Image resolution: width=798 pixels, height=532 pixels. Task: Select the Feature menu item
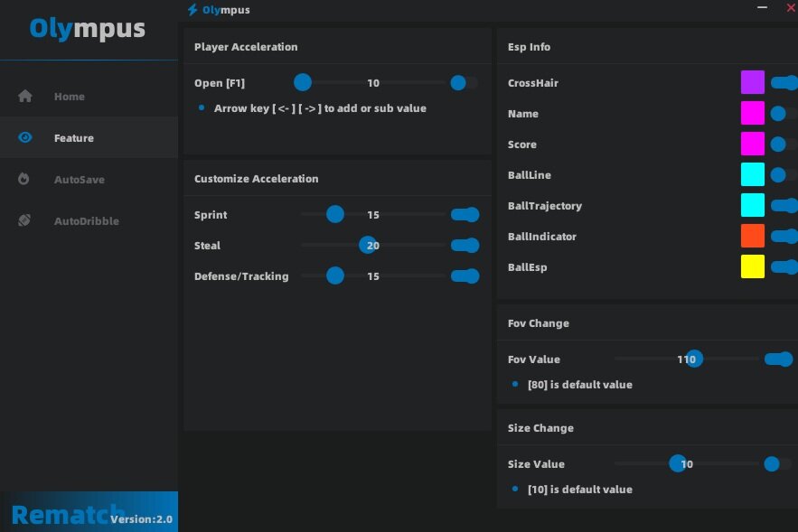89,138
